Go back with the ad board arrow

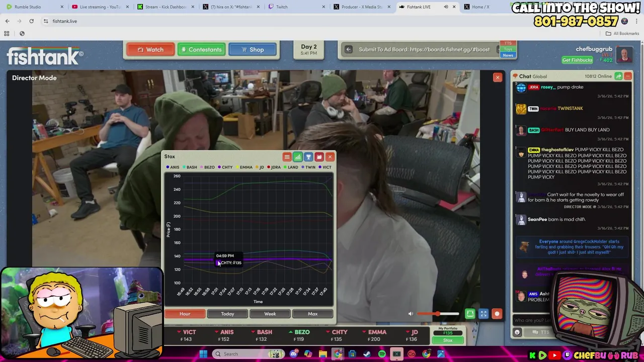348,50
